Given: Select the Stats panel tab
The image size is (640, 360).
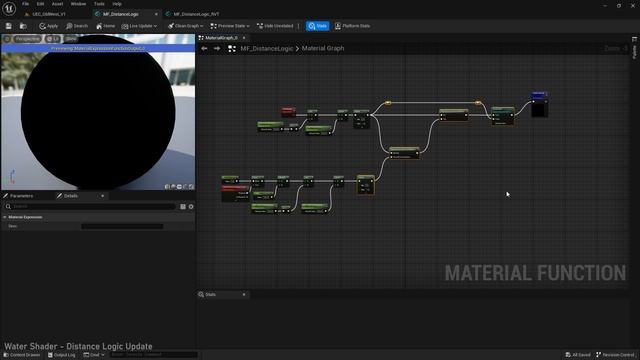Looking at the screenshot, I should [x=211, y=294].
